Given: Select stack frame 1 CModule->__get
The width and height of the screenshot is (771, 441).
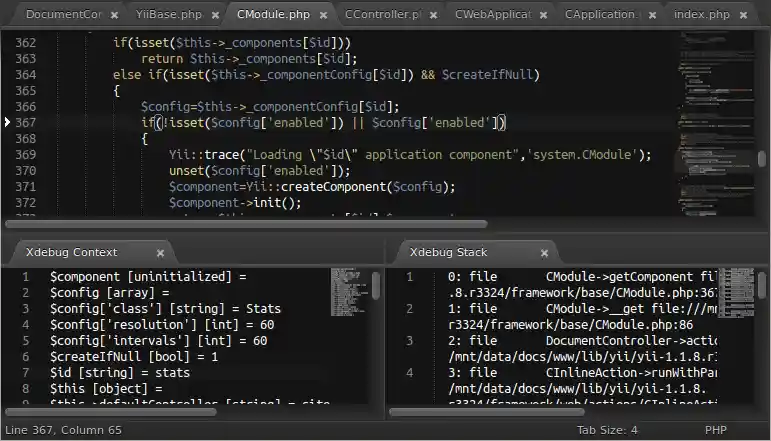Looking at the screenshot, I should (x=582, y=317).
